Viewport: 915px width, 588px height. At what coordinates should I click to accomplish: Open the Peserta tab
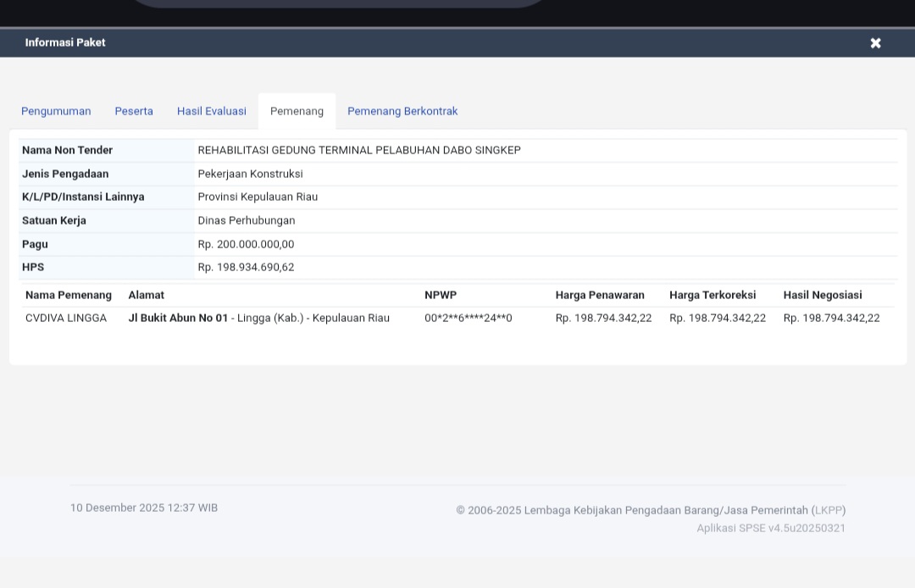tap(134, 112)
